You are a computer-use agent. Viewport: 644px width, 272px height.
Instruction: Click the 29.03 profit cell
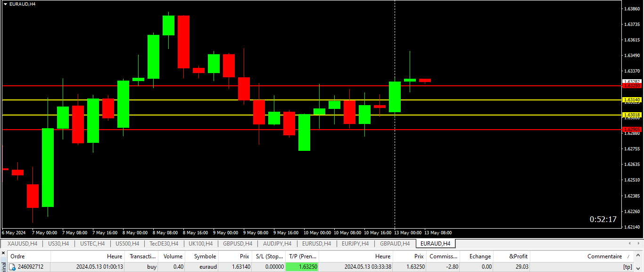(511, 267)
